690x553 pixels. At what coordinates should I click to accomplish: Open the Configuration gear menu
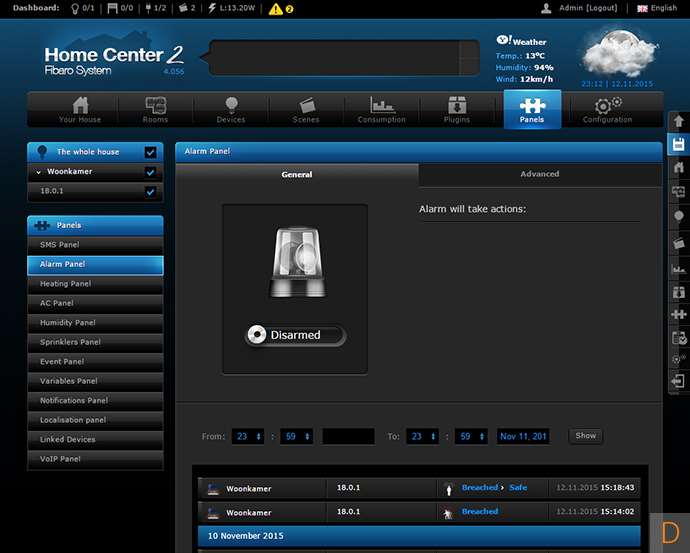tap(607, 109)
